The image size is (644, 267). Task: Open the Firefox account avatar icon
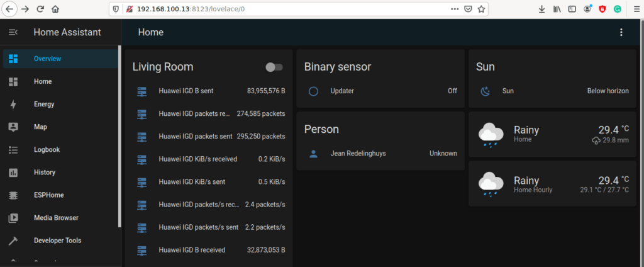click(587, 9)
